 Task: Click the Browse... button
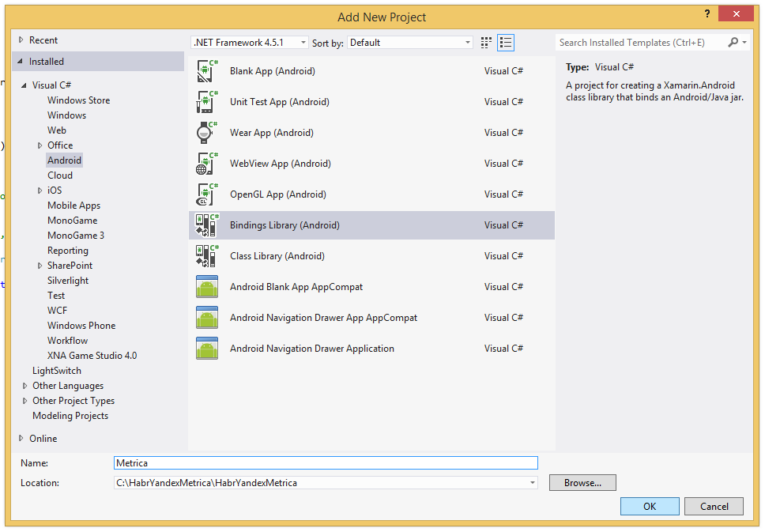point(582,483)
